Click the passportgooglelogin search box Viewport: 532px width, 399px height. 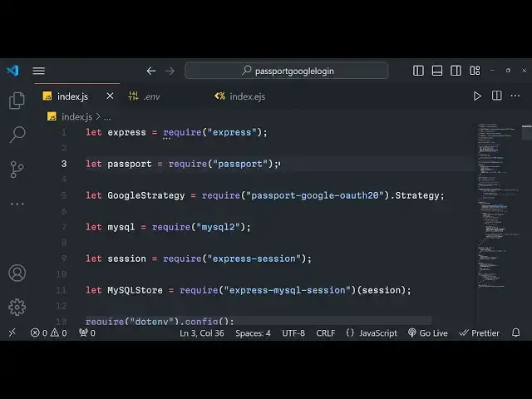pyautogui.click(x=286, y=71)
